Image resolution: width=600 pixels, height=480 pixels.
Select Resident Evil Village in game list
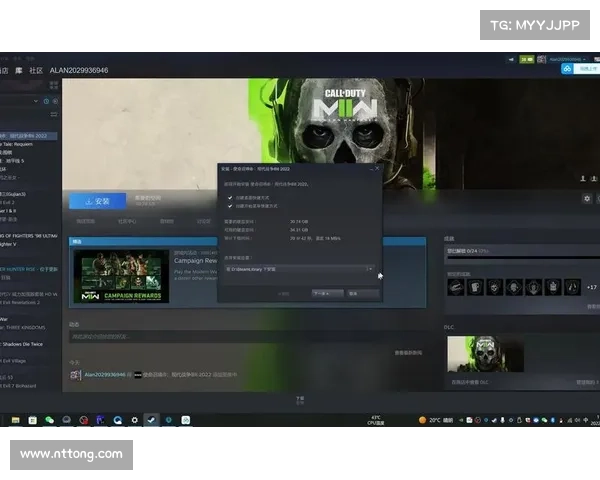pos(13,361)
